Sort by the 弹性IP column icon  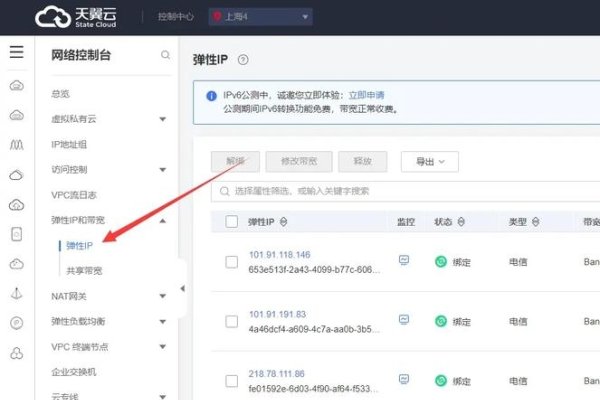point(284,222)
